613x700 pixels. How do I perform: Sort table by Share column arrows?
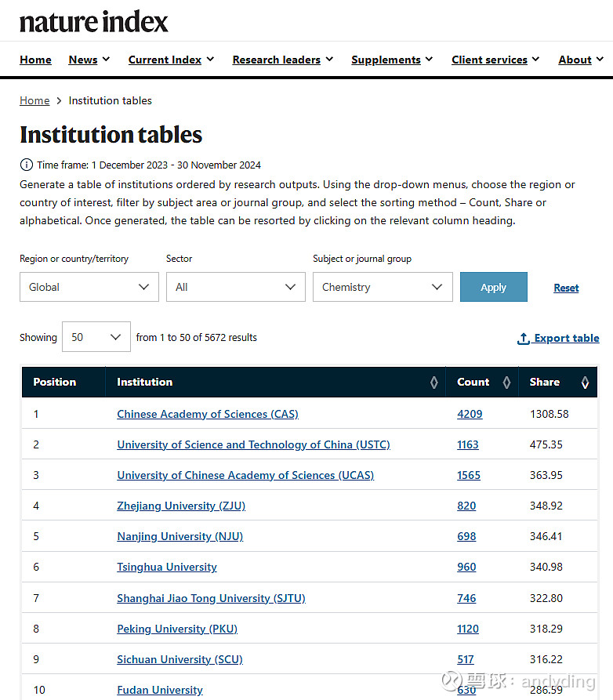585,383
